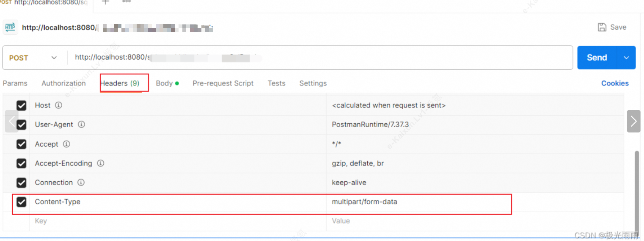Screen dimensions: 644x241
Task: Uncheck the Accept header checkbox
Action: coord(21,144)
